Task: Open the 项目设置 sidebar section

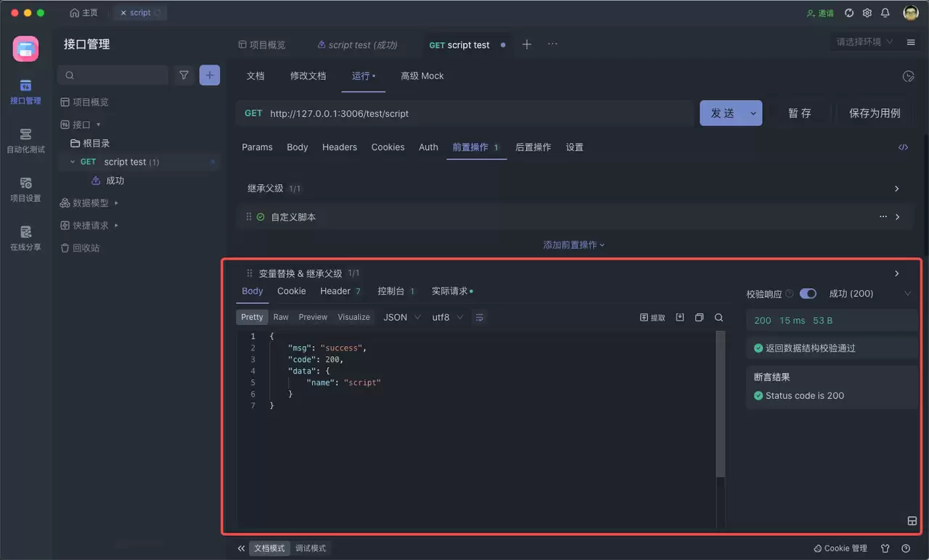Action: click(x=25, y=189)
